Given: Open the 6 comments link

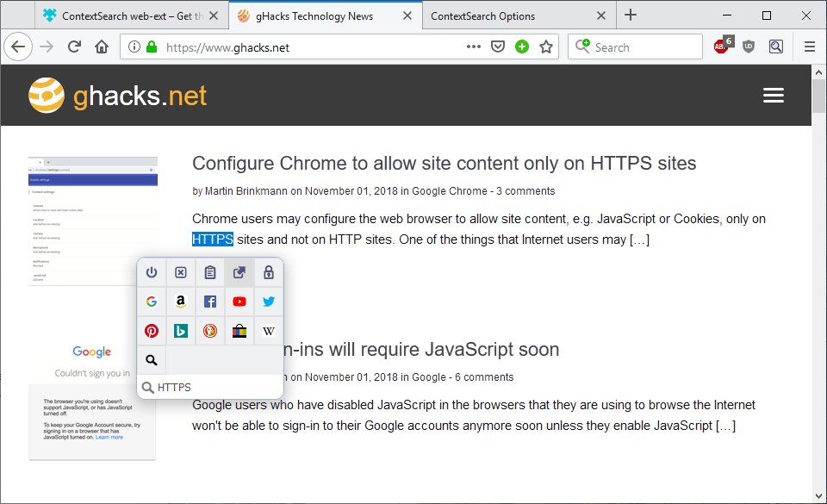Looking at the screenshot, I should [x=484, y=377].
